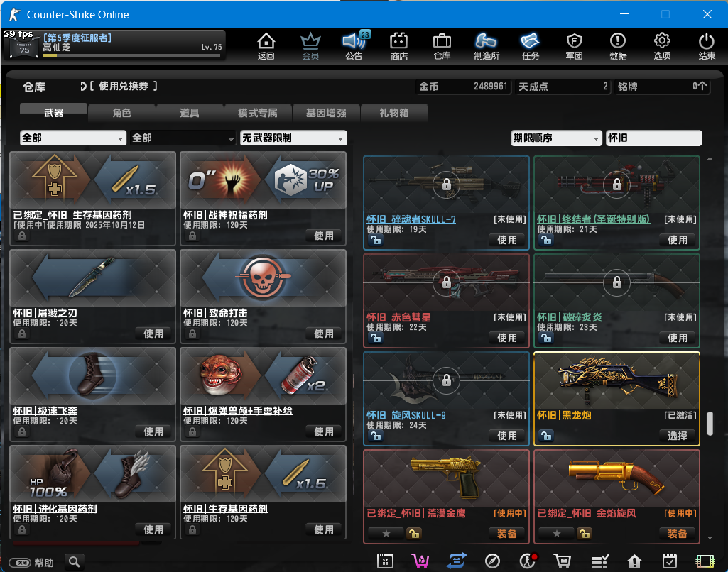Viewport: 728px width, 572px height.
Task: Switch to the 道具 tab
Action: click(x=190, y=113)
